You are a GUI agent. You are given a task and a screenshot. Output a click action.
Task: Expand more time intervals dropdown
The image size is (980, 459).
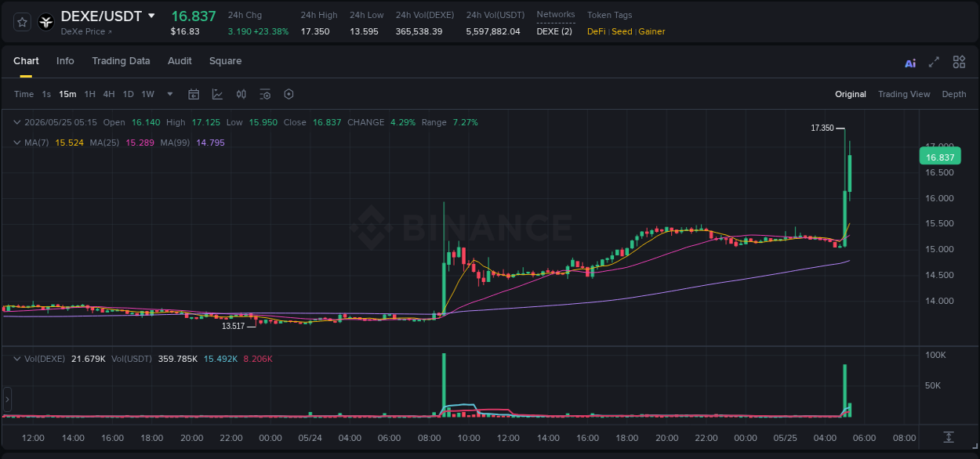(x=170, y=94)
